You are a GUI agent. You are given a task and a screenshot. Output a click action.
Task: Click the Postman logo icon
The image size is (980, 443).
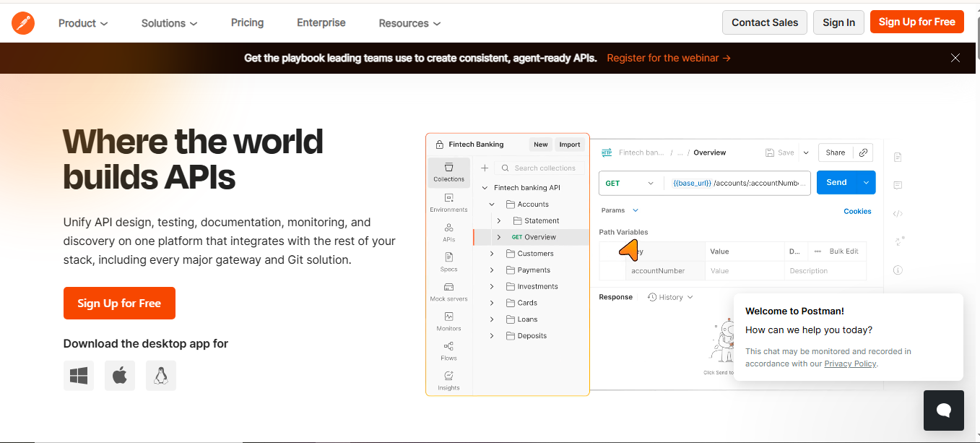(x=23, y=23)
